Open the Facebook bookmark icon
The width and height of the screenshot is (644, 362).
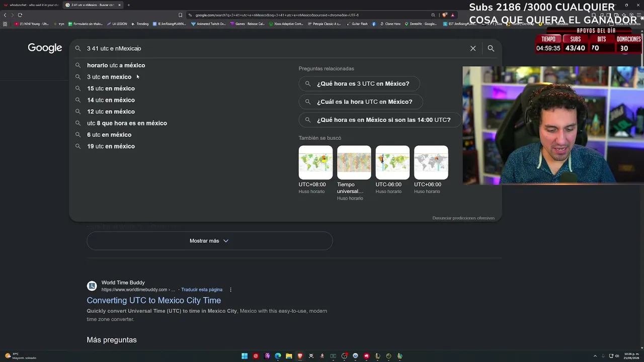[x=373, y=24]
